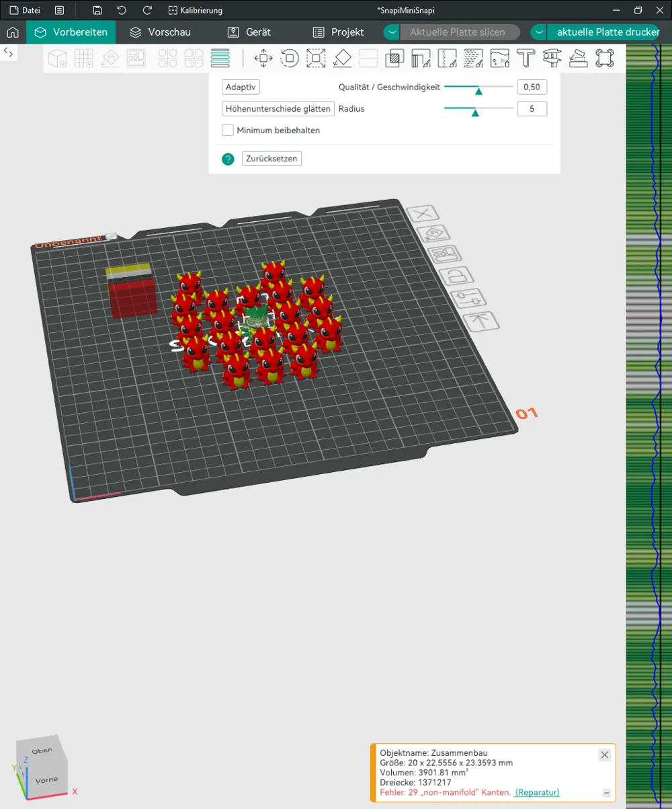Remove all objects from plate via X icon
The width and height of the screenshot is (672, 809).
[423, 214]
